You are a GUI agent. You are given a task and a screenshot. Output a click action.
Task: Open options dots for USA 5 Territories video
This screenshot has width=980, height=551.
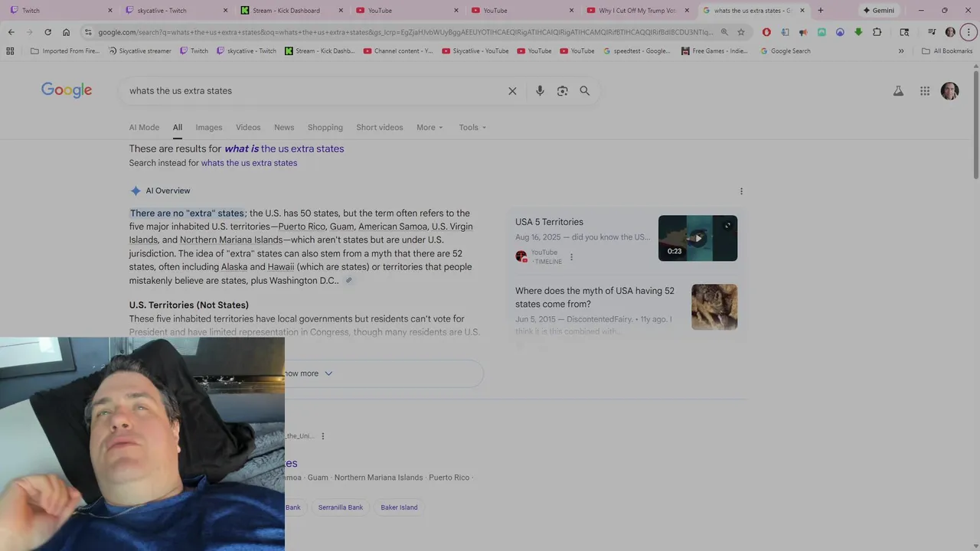[x=571, y=257]
